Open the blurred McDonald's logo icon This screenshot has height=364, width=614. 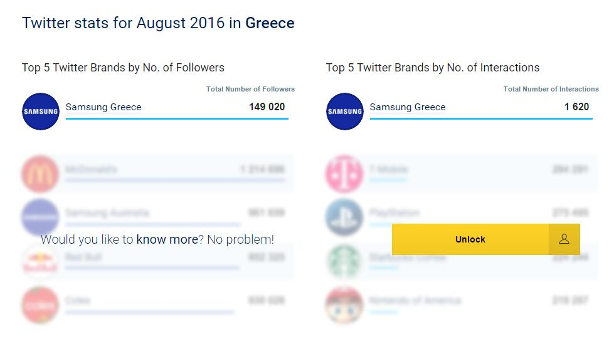click(x=40, y=174)
